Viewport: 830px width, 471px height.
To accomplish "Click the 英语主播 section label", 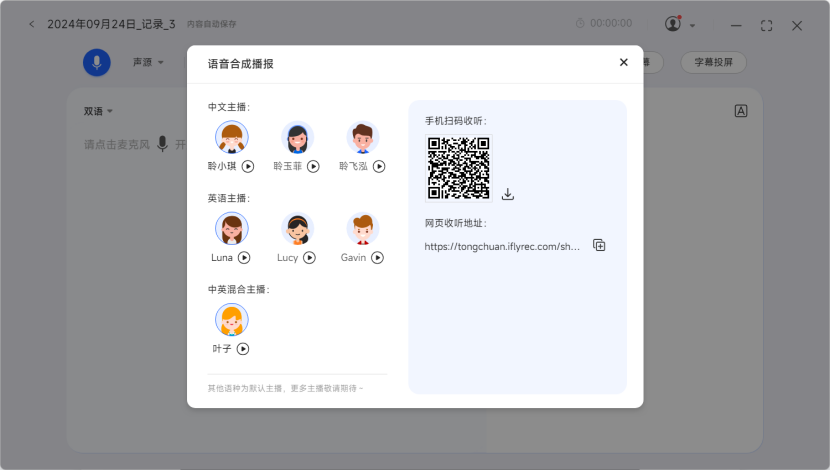I will click(x=229, y=198).
